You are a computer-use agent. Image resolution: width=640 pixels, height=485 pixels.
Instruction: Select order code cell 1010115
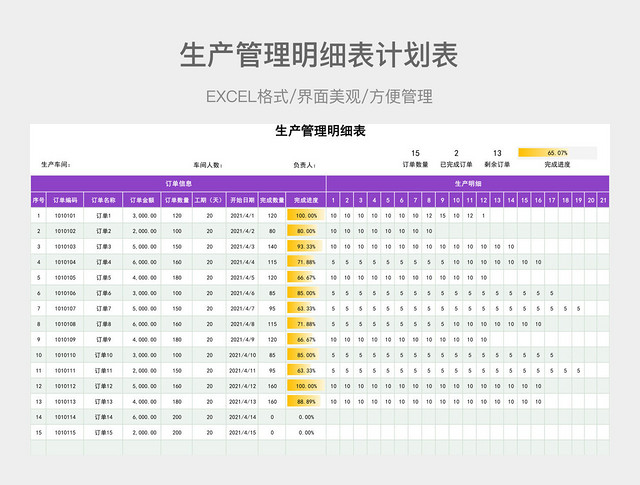pos(65,432)
